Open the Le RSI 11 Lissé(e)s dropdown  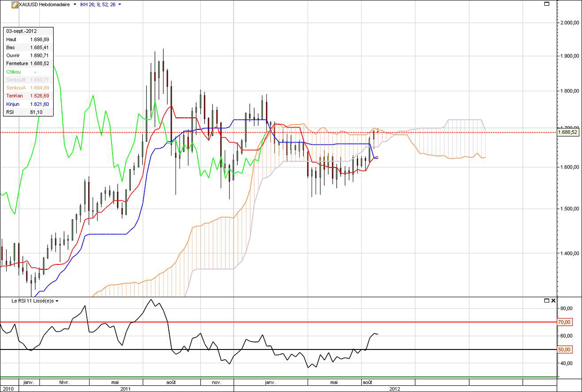coord(58,301)
